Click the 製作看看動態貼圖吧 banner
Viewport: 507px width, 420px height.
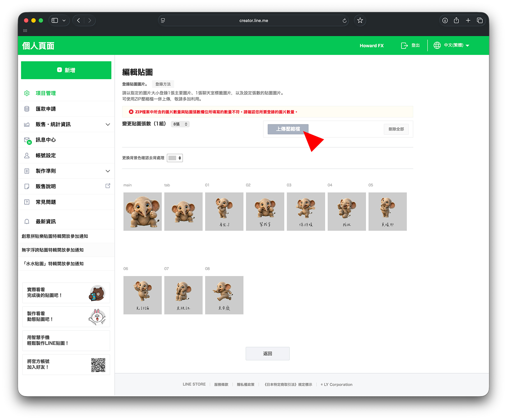click(66, 317)
